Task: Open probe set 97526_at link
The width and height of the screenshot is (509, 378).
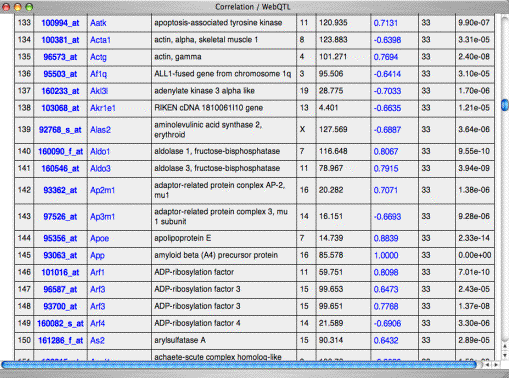Action: [x=60, y=217]
